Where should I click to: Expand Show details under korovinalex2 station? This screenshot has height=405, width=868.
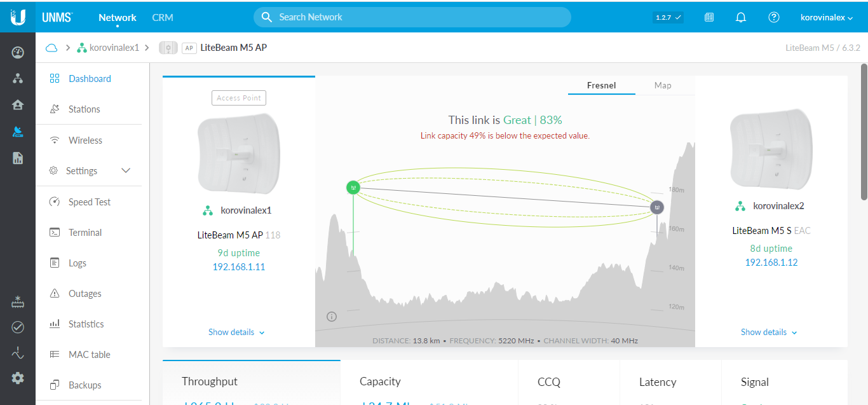point(769,333)
